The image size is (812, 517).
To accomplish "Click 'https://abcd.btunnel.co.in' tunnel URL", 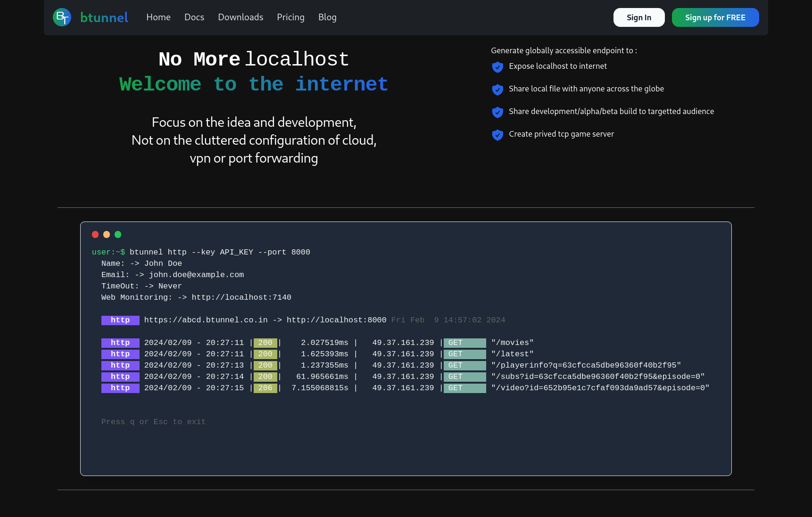I will pyautogui.click(x=206, y=320).
